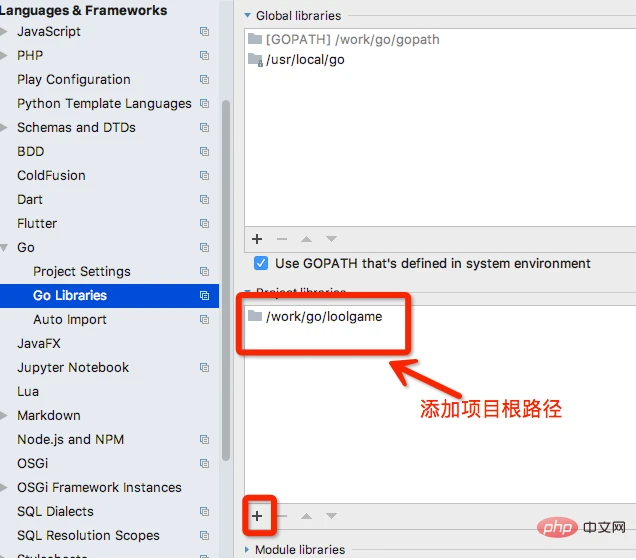Click move down arrow in Global libraries toolbar
This screenshot has height=560, width=636.
coord(331,239)
